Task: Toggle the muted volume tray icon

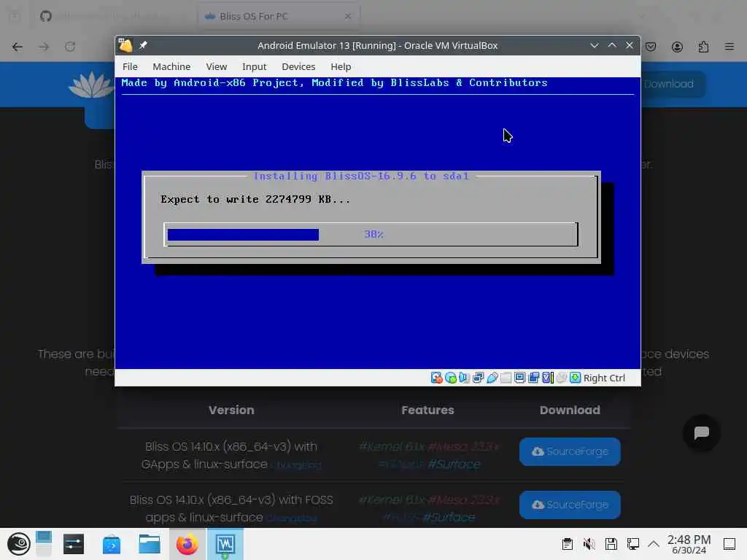Action: point(589,544)
